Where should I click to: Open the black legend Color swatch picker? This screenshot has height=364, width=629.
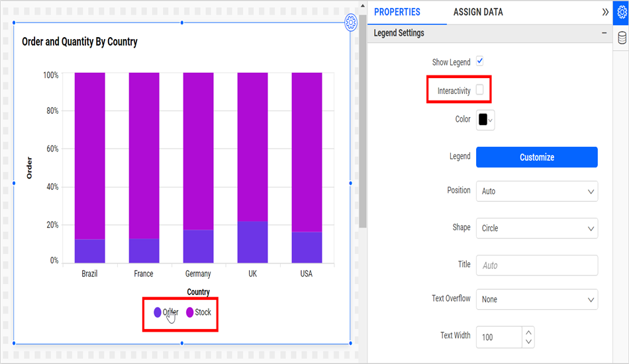click(x=485, y=120)
